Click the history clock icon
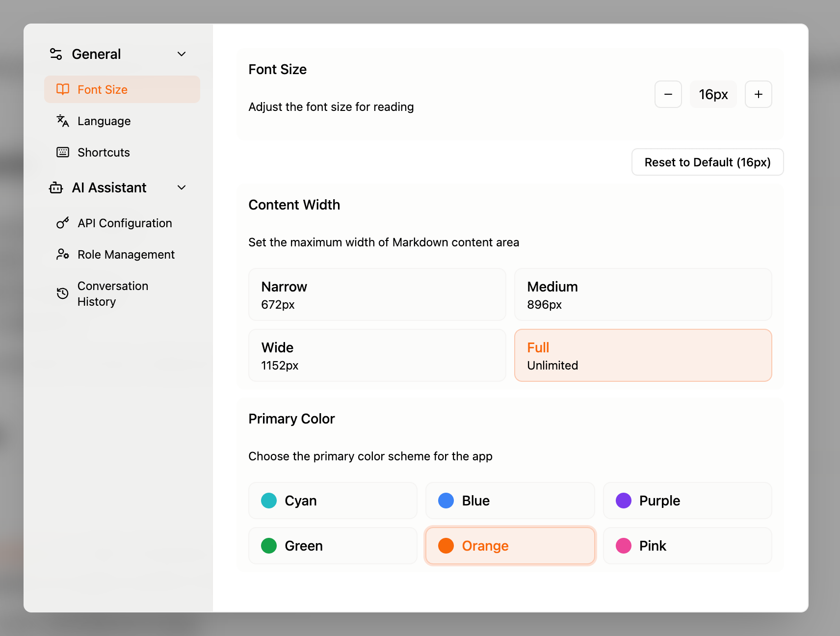840x636 pixels. coord(63,293)
